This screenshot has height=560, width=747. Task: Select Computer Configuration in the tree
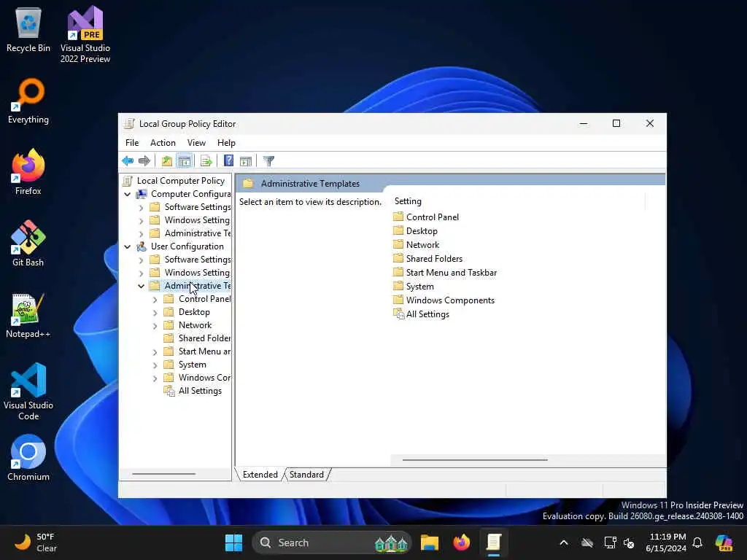190,194
